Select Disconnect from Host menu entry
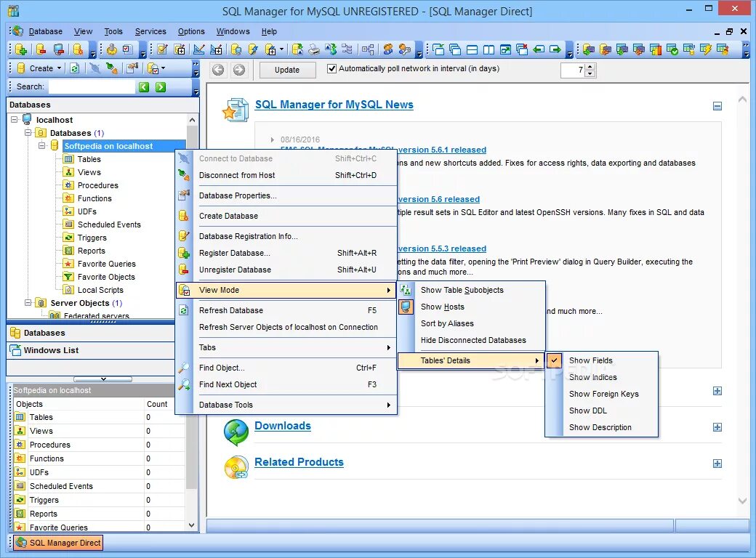 coord(286,175)
